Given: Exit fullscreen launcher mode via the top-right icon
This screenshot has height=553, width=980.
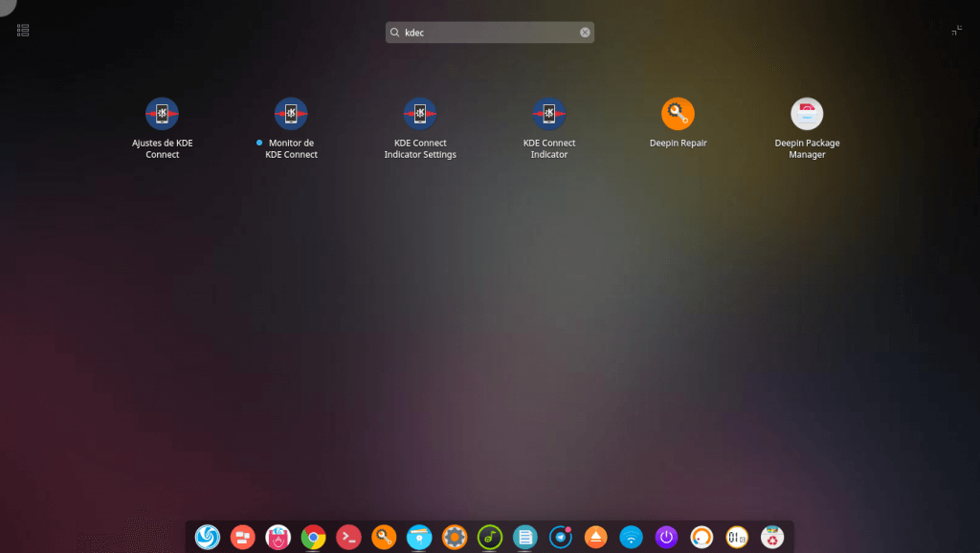Looking at the screenshot, I should pyautogui.click(x=956, y=31).
